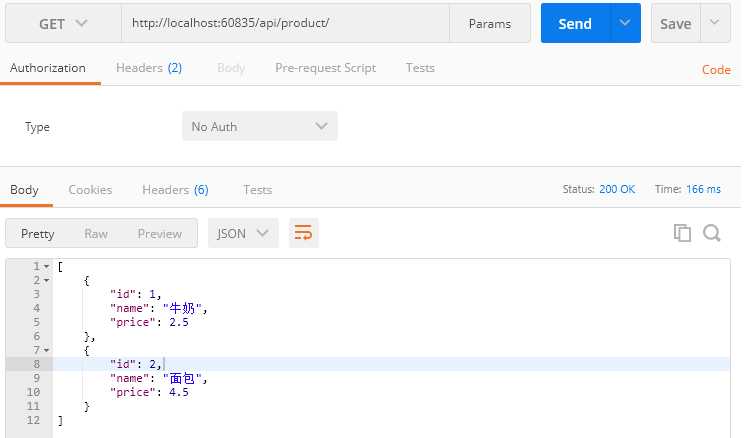Click the Save button
This screenshot has width=744, height=438.
676,23
